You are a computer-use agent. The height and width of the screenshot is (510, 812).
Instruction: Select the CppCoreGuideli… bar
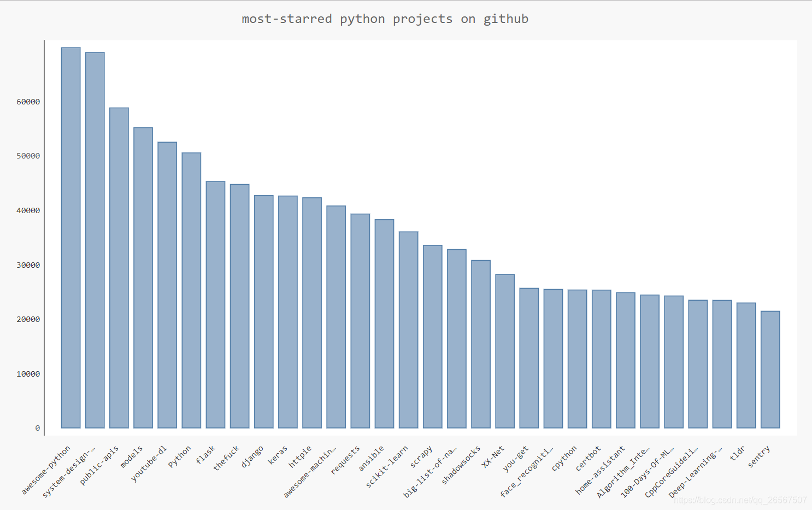click(x=698, y=364)
